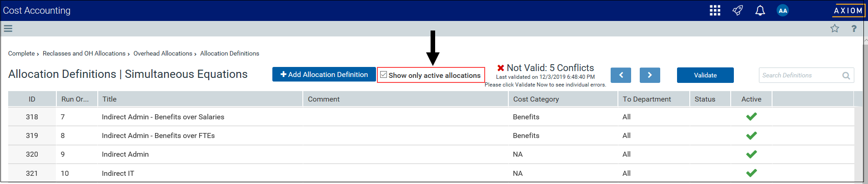This screenshot has height=184, width=868.
Task: Open the Overhead Allocations breadcrumb
Action: (163, 54)
